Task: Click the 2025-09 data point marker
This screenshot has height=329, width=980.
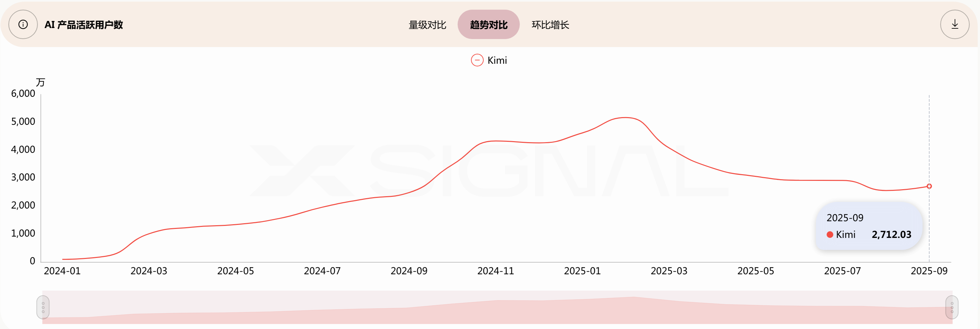Action: point(929,186)
